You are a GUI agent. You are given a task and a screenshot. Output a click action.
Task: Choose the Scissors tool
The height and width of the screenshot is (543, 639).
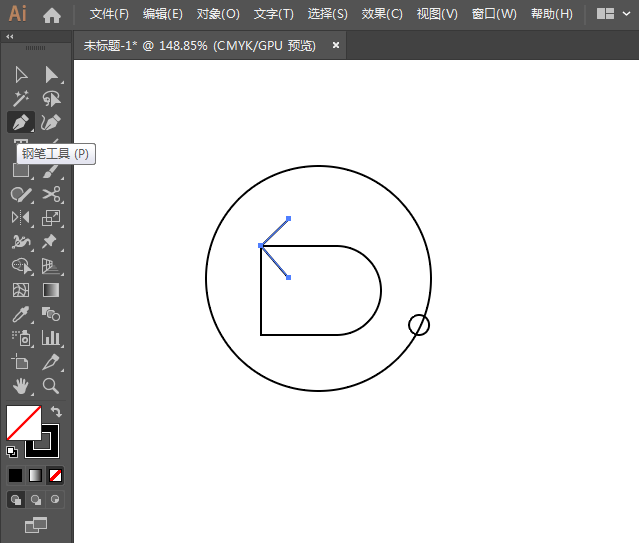51,194
